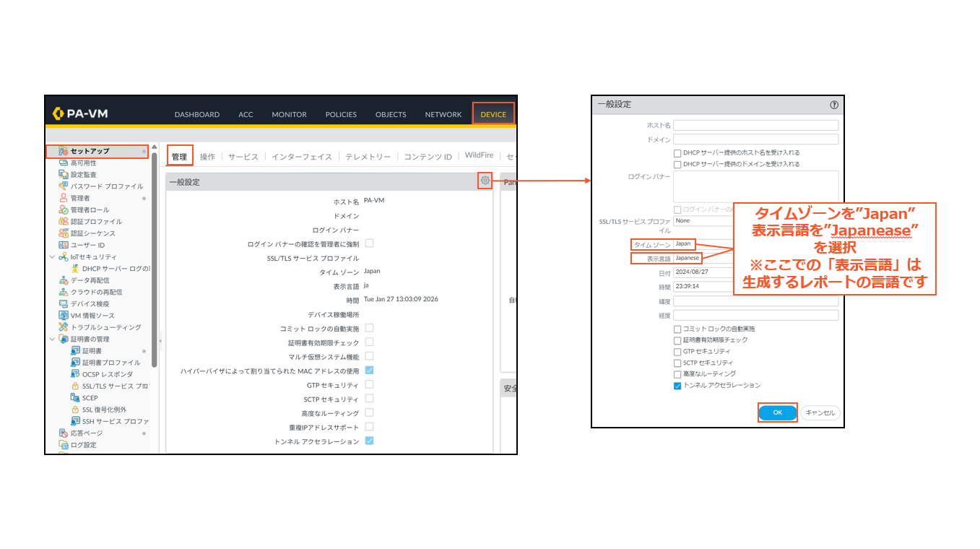
Task: Click the ホスト名 input field in dialog
Action: coord(755,126)
